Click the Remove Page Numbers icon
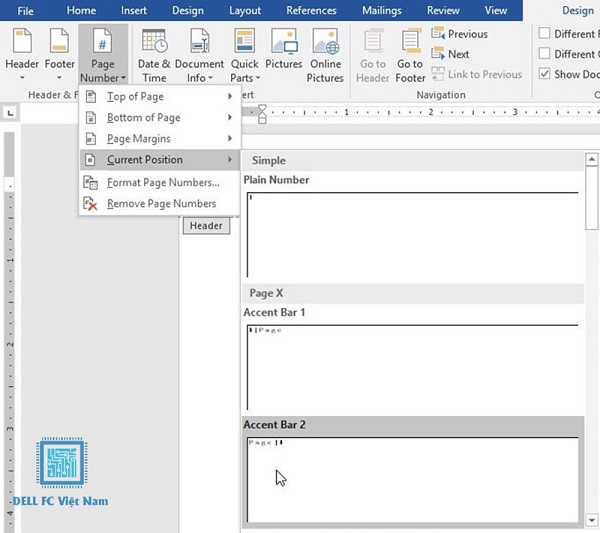The height and width of the screenshot is (533, 600). point(91,204)
